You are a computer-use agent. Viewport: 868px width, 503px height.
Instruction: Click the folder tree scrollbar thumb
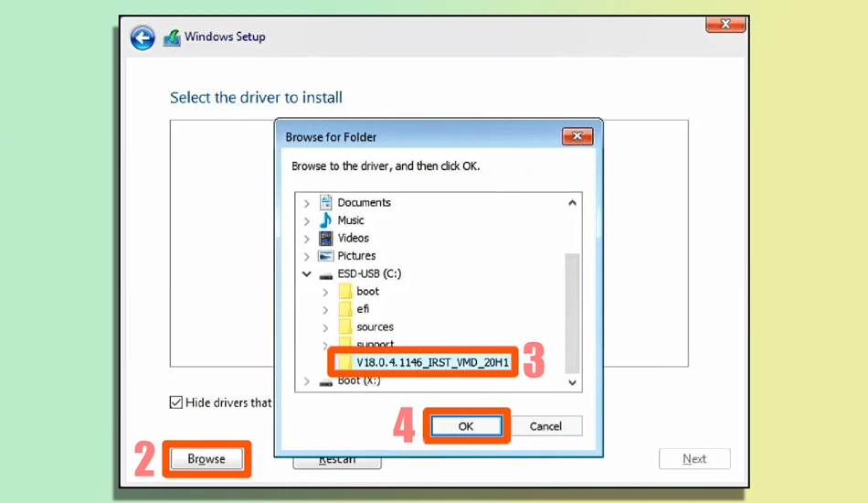click(572, 314)
